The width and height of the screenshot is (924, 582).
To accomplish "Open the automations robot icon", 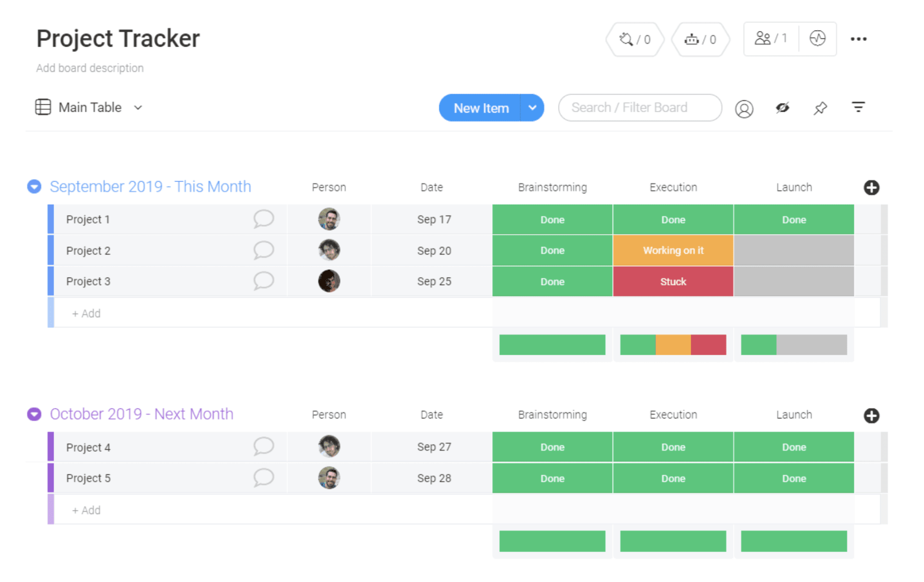I will tap(700, 40).
